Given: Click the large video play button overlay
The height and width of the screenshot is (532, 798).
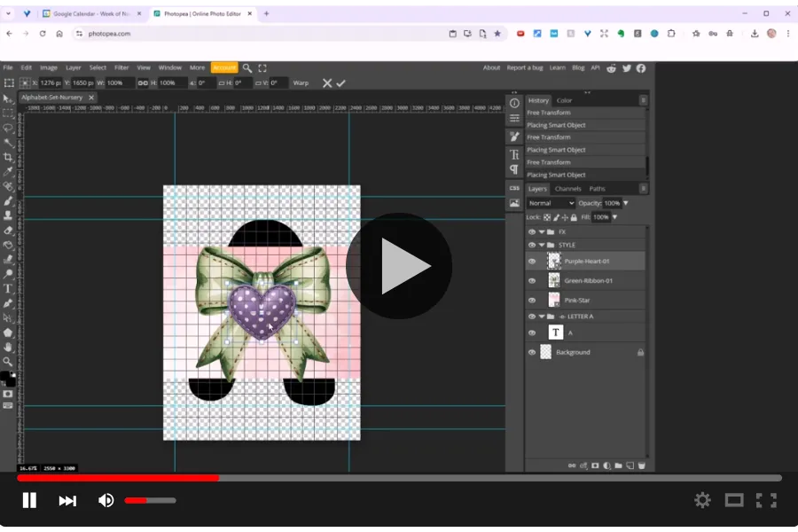Looking at the screenshot, I should point(399,266).
